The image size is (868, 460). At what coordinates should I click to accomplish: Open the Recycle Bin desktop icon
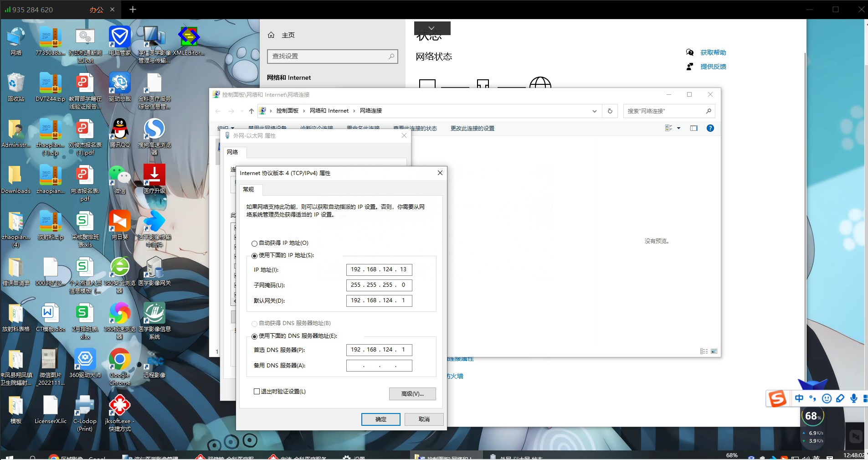(x=16, y=84)
